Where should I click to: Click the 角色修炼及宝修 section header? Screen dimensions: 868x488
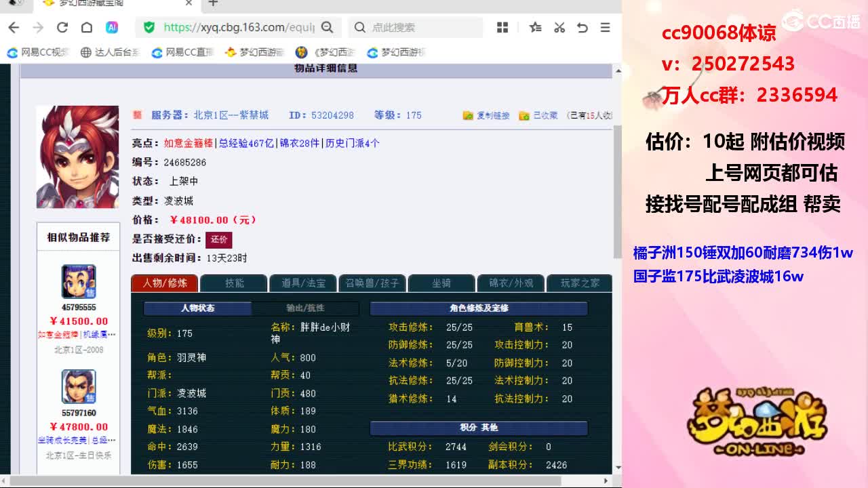coord(479,308)
